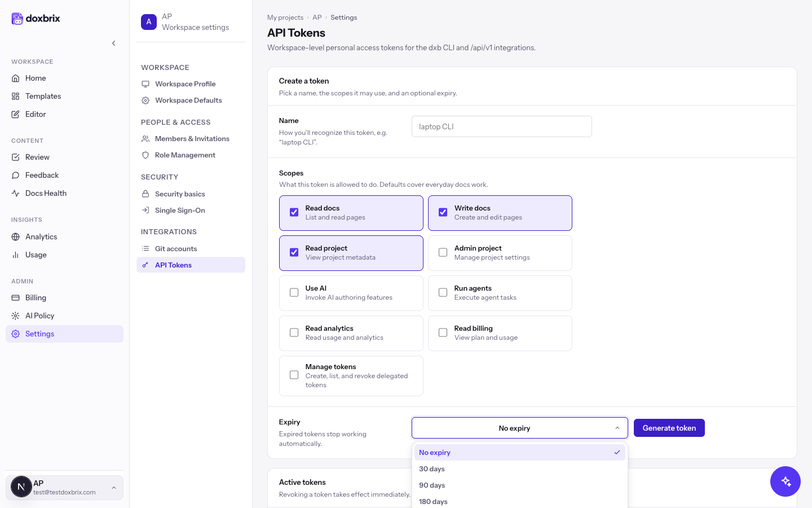Click the Git accounts list icon
This screenshot has height=508, width=812.
coord(145,248)
